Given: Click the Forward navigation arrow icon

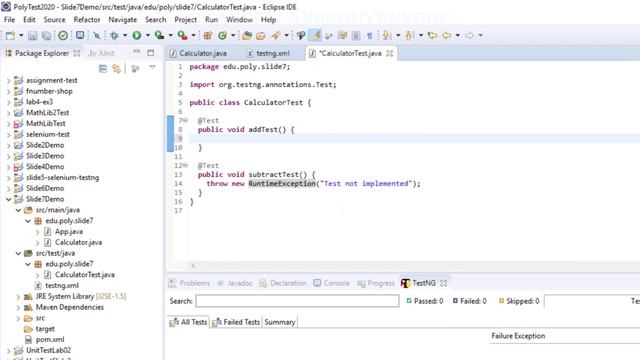Looking at the screenshot, I should (469, 36).
